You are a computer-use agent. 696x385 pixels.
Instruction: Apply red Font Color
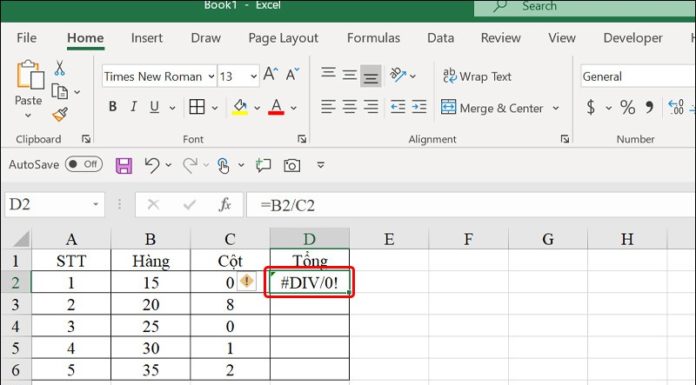[276, 107]
